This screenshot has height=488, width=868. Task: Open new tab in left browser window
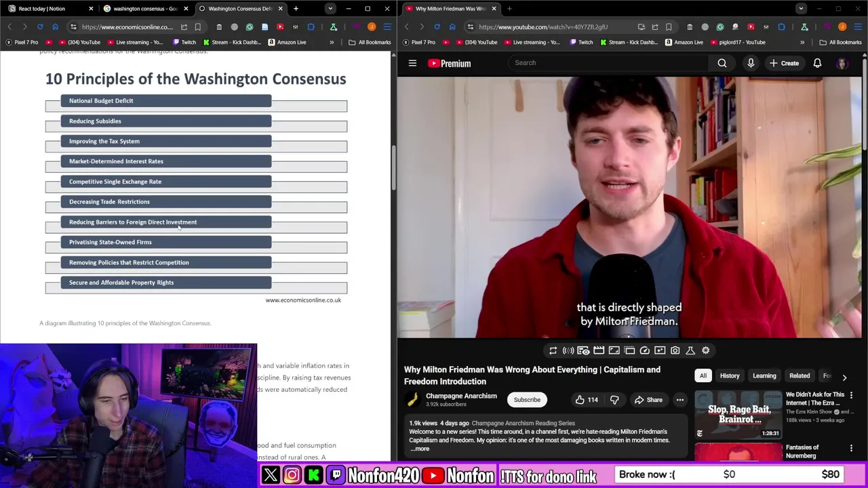[x=296, y=9]
